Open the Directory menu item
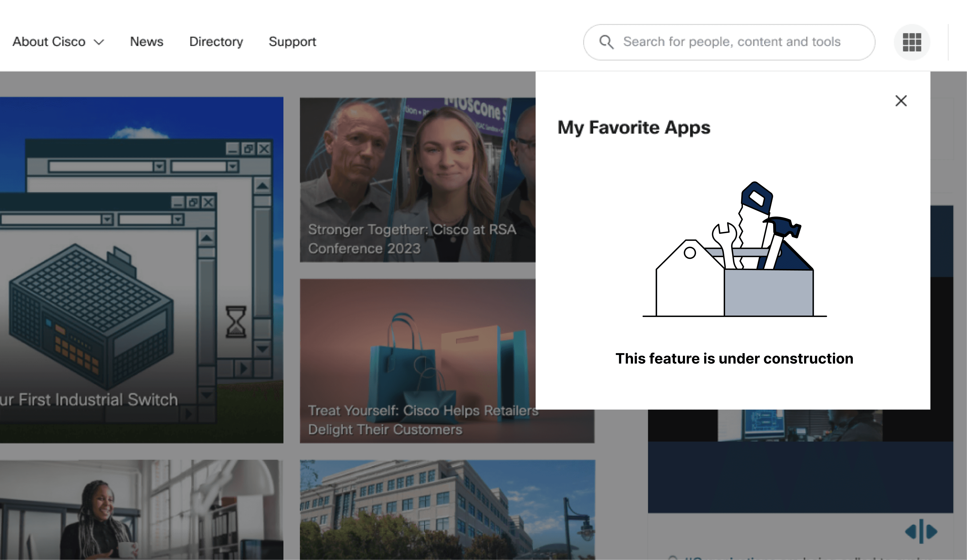The height and width of the screenshot is (560, 967). tap(216, 42)
